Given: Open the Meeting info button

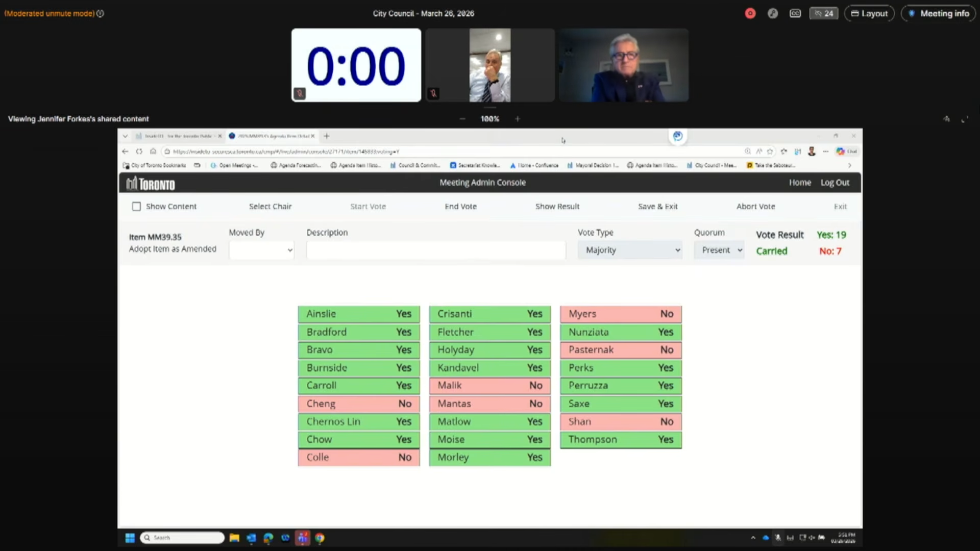Looking at the screenshot, I should pos(939,14).
